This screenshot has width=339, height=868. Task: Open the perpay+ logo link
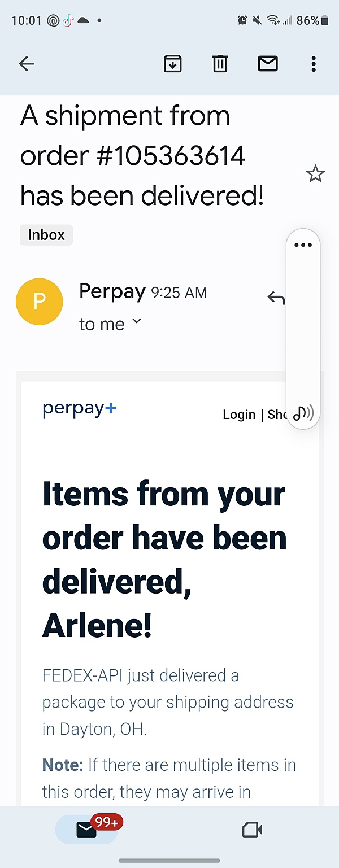tap(79, 408)
